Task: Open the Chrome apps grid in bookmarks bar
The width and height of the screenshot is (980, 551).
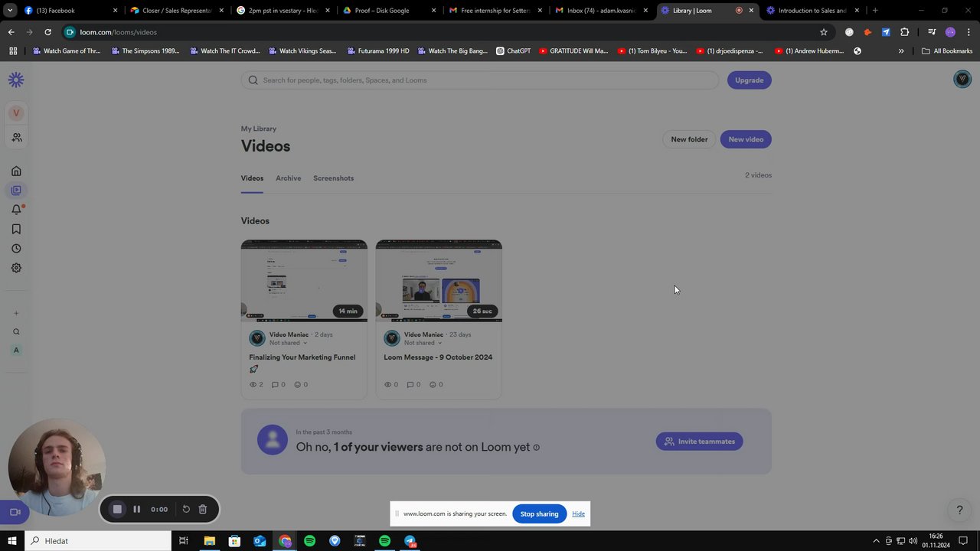Action: click(13, 51)
